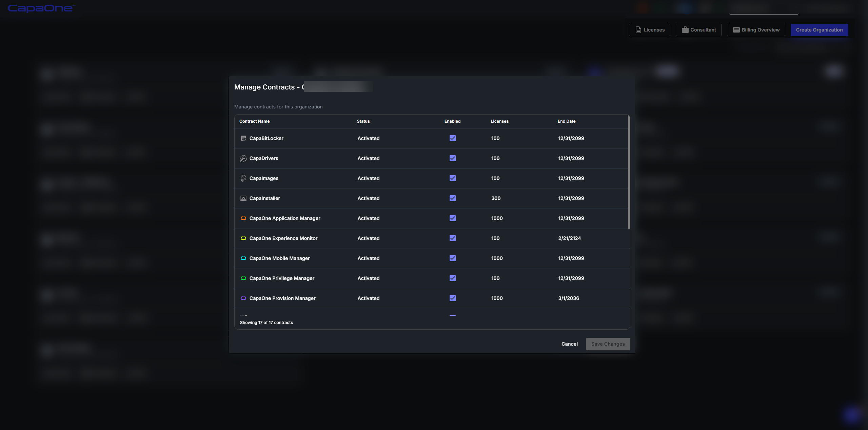Open Billing Overview
868x430 pixels.
click(x=756, y=30)
